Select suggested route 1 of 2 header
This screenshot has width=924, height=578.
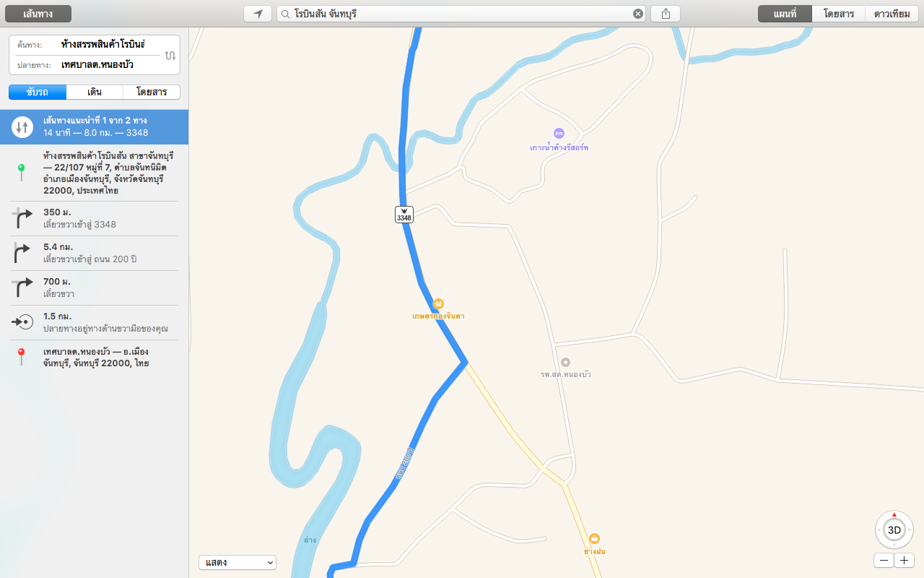coord(94,127)
